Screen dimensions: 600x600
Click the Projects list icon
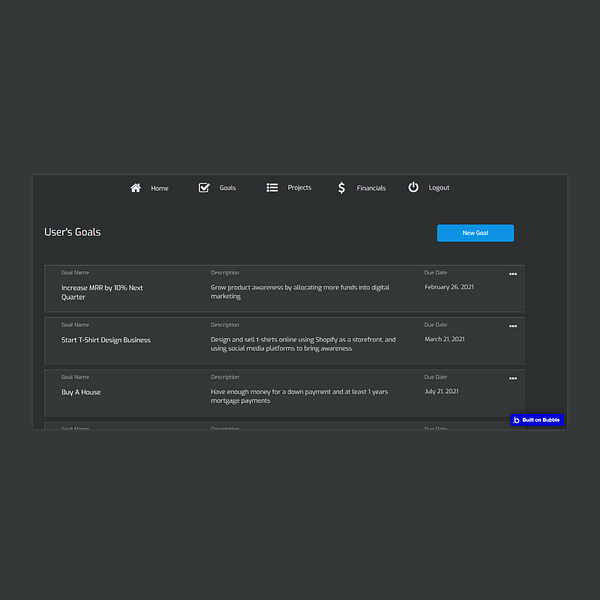[x=272, y=188]
